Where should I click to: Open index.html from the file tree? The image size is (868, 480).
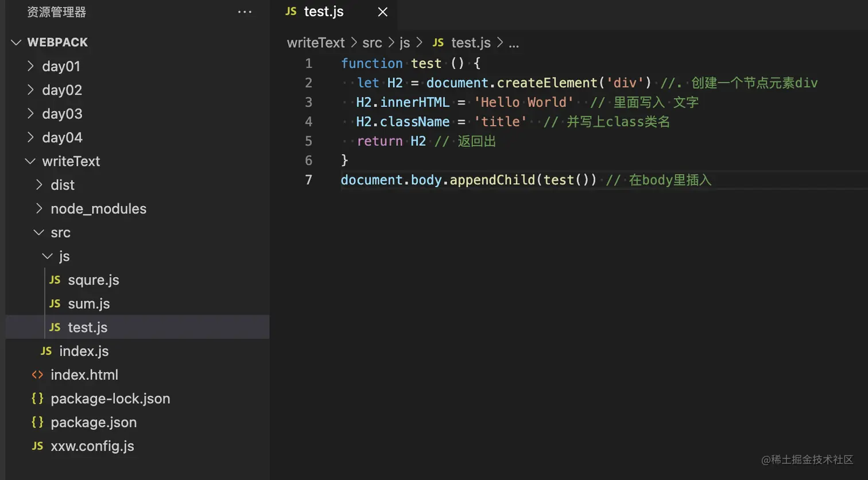(x=84, y=375)
